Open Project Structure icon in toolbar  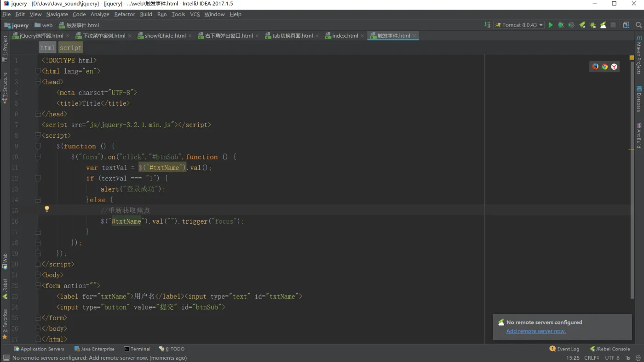626,25
